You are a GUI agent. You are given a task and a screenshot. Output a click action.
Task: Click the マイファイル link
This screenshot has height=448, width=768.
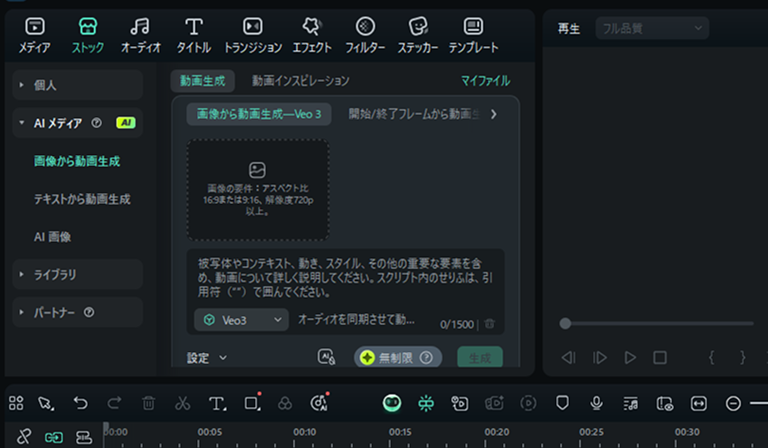coord(485,80)
